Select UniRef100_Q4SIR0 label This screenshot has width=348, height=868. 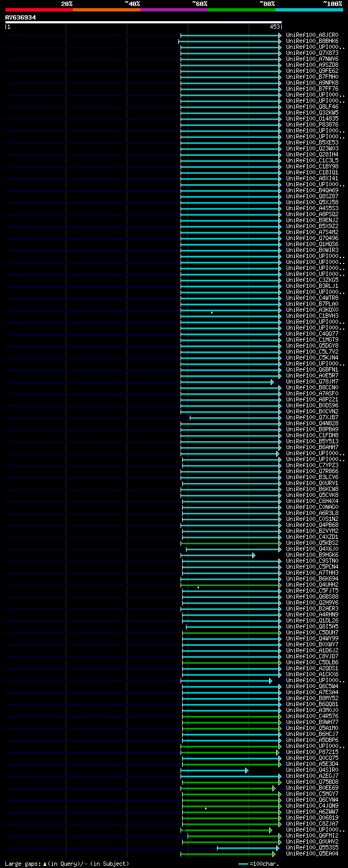[312, 770]
